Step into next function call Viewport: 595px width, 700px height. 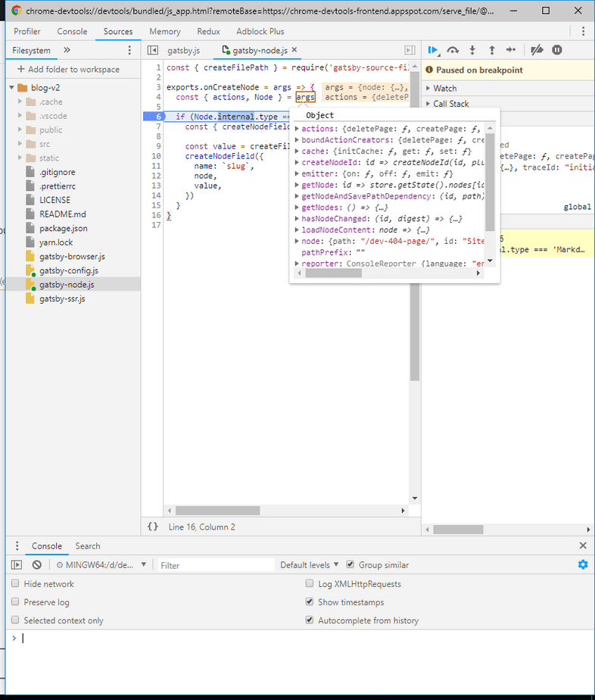pos(472,50)
